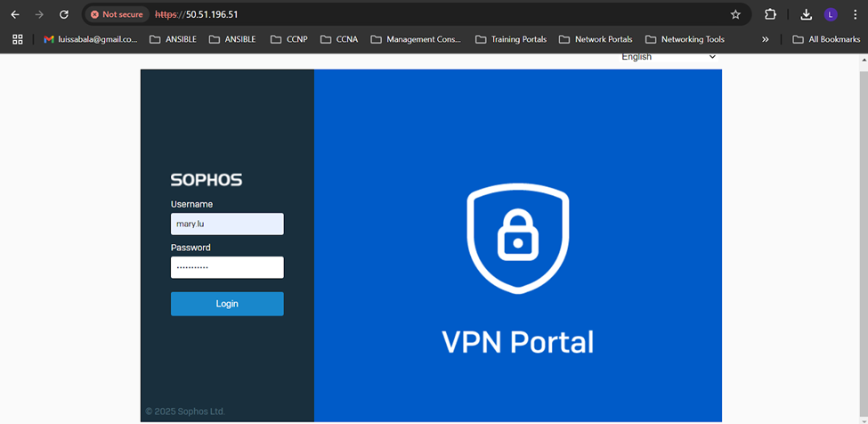
Task: Open the Training Portals bookmark folder
Action: tap(511, 39)
